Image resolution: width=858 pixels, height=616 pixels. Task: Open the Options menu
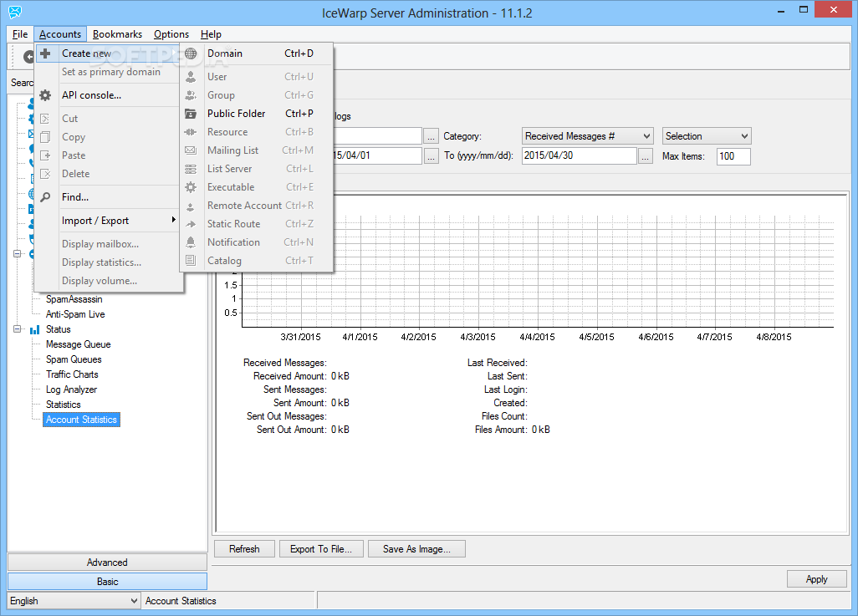point(171,34)
